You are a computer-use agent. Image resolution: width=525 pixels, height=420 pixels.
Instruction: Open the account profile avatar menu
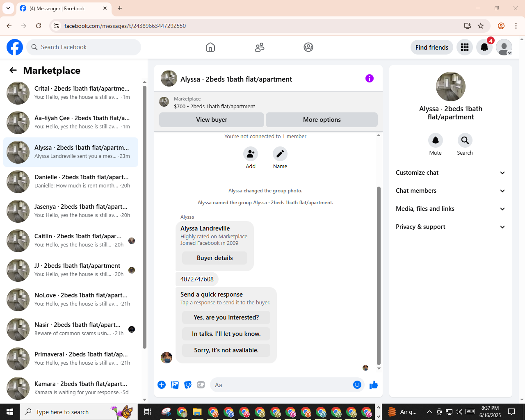coord(504,47)
